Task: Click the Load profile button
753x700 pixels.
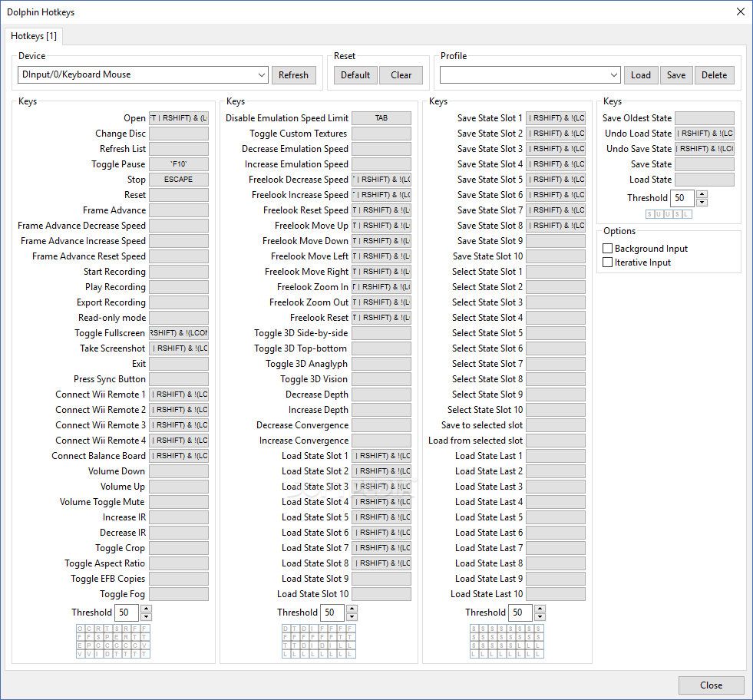Action: (x=641, y=75)
